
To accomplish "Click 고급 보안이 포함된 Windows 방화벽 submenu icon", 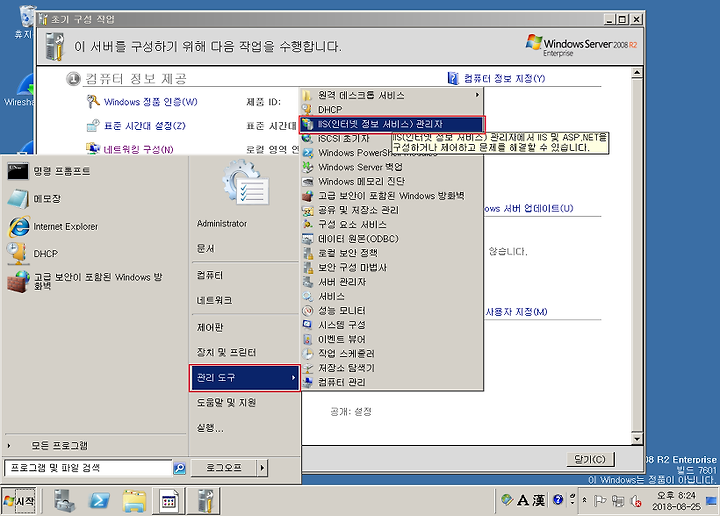I will (307, 196).
